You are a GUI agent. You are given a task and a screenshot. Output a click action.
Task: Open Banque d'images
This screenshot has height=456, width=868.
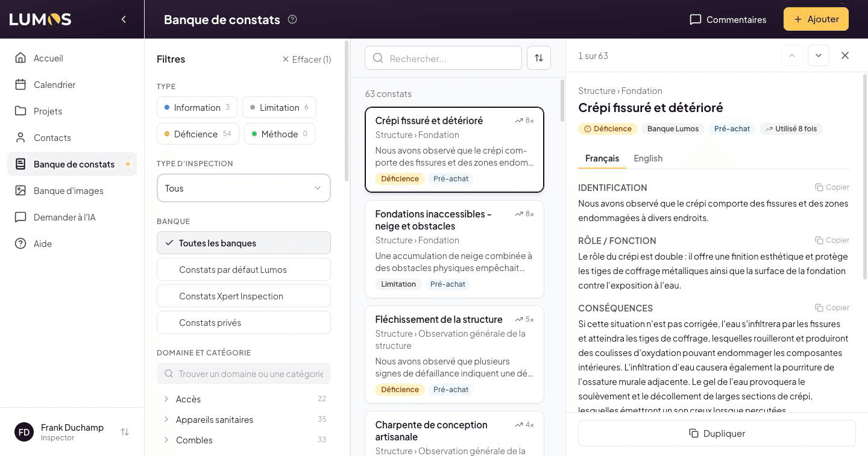[x=72, y=190]
